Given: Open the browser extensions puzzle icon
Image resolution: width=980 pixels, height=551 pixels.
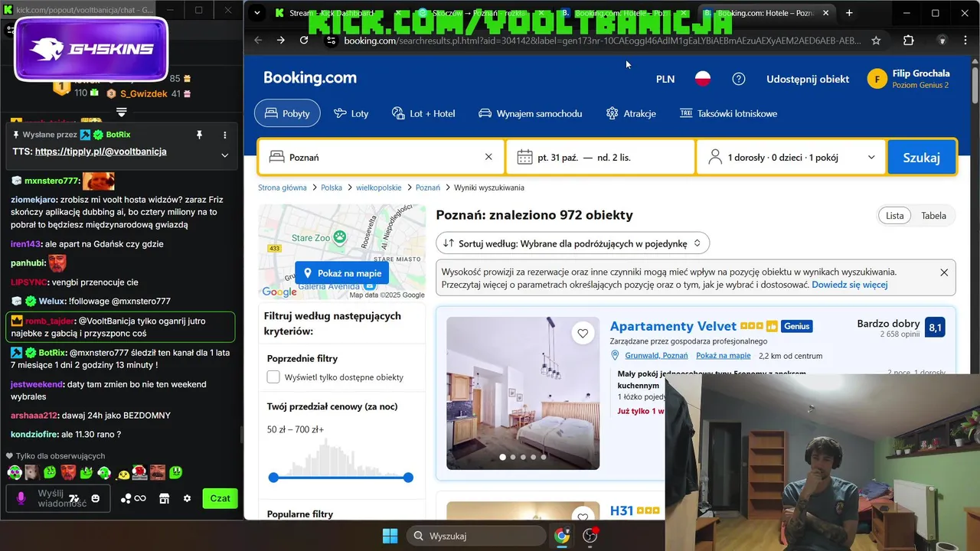Looking at the screenshot, I should click(909, 41).
